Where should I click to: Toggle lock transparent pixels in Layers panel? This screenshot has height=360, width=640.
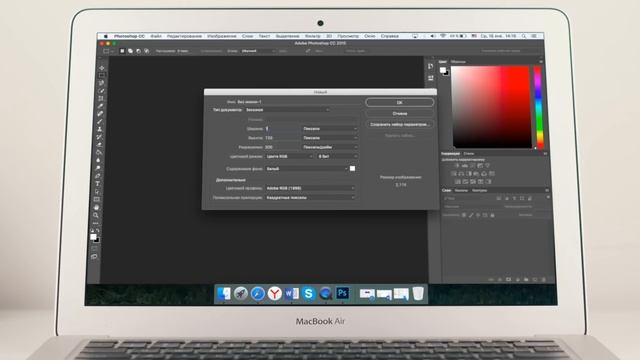click(x=464, y=215)
